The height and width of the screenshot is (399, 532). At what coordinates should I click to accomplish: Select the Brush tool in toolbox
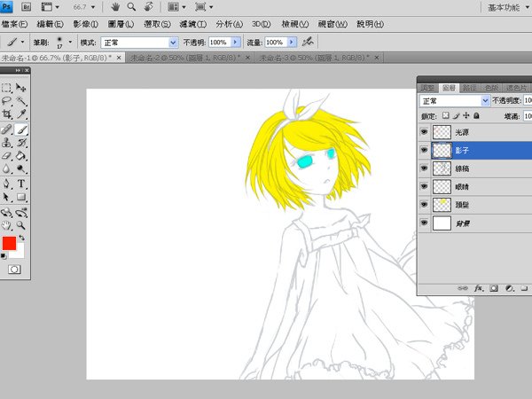click(x=21, y=129)
